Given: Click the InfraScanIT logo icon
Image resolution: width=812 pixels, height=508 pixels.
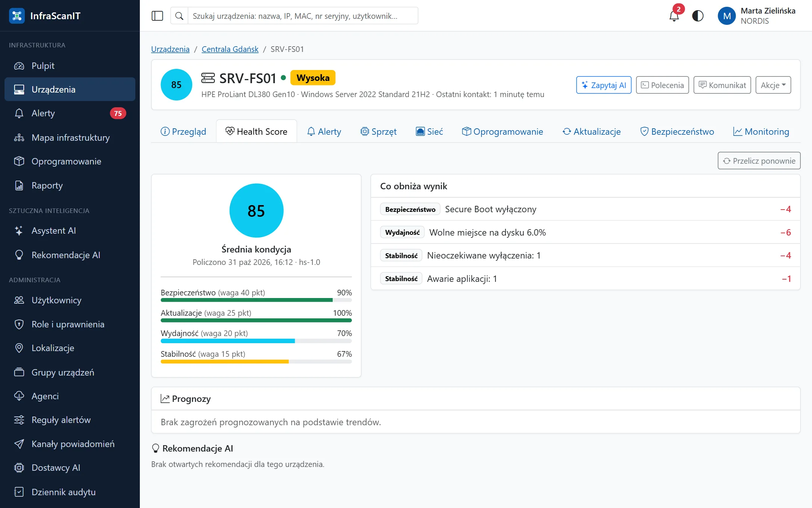Looking at the screenshot, I should coord(17,16).
